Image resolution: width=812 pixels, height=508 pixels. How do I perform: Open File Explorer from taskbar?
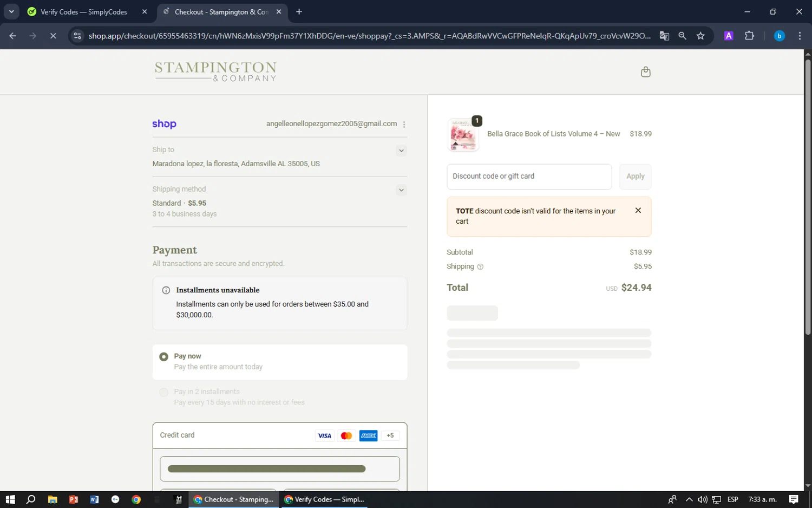[x=53, y=499]
